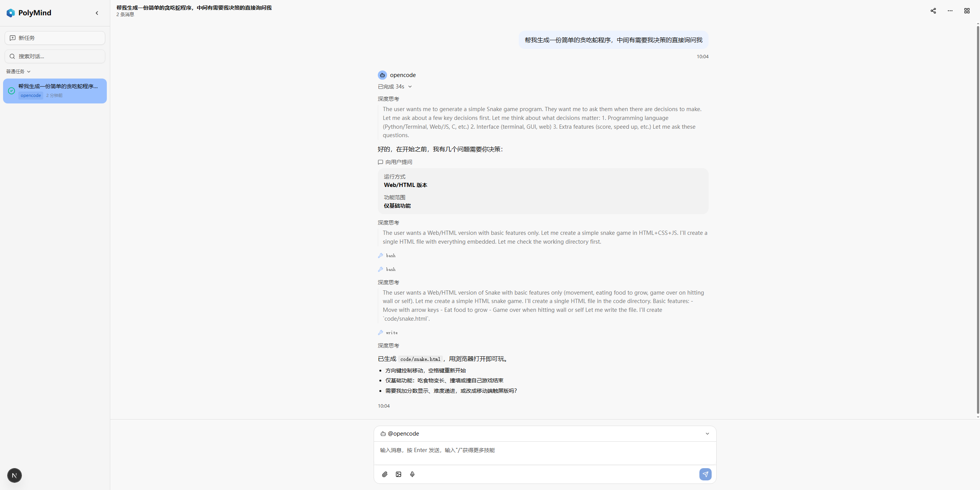Click the speech bubble icon beside 向用户提问
This screenshot has width=980, height=490.
(381, 162)
